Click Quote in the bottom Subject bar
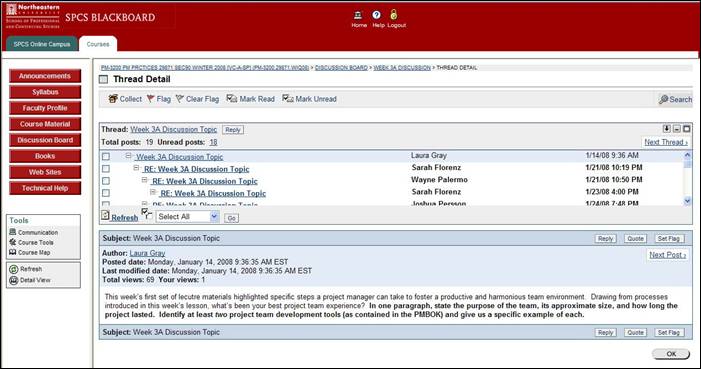This screenshot has height=369, width=701. click(635, 333)
